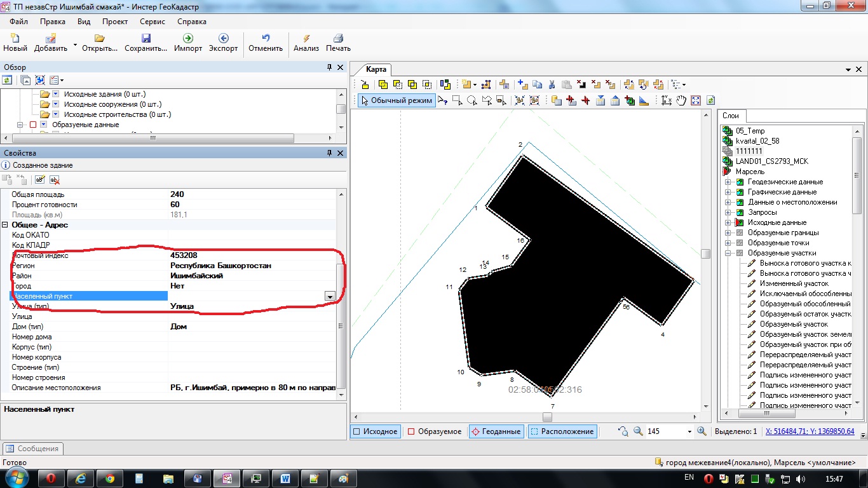Expand the Геодезические данные layer group
Image resolution: width=868 pixels, height=488 pixels.
728,182
